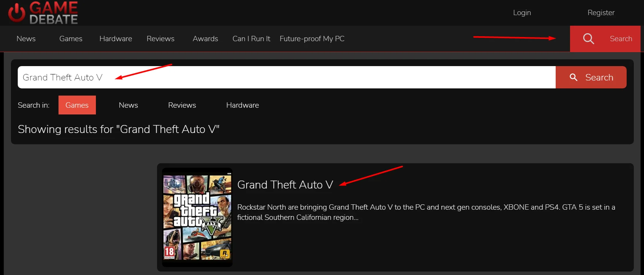Switch search filter to Reviews tab
Image resolution: width=644 pixels, height=275 pixels.
point(182,105)
